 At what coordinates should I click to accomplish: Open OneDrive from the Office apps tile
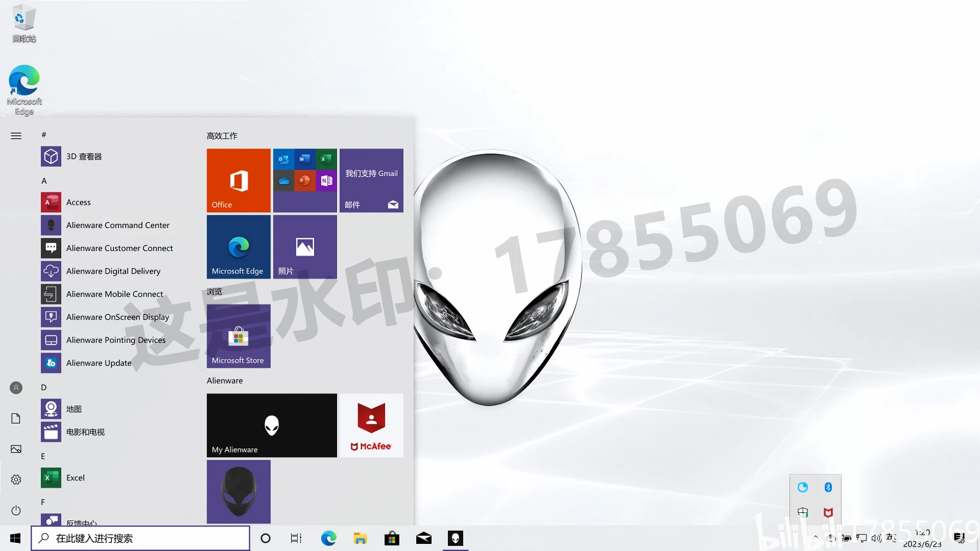click(x=284, y=180)
